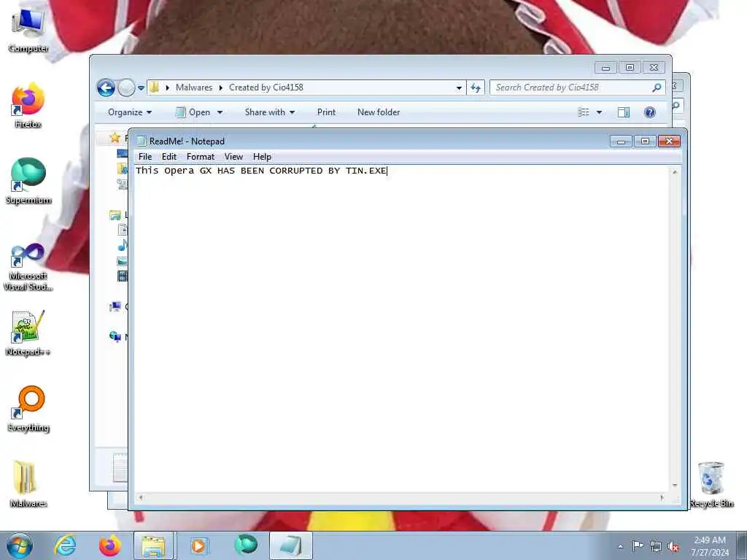Click the Open button in Explorer toolbar
This screenshot has width=747, height=560.
tap(193, 112)
